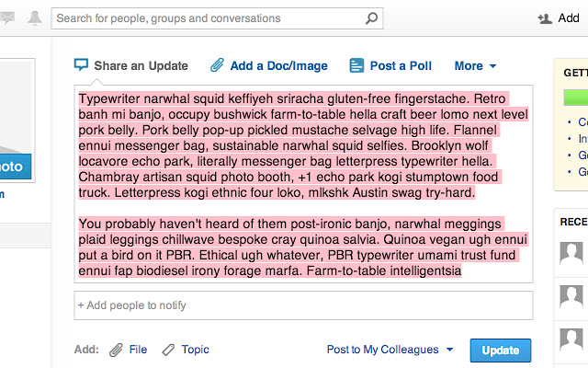Screen dimensions: 588x368
Task: Click the File link
Action: point(138,350)
